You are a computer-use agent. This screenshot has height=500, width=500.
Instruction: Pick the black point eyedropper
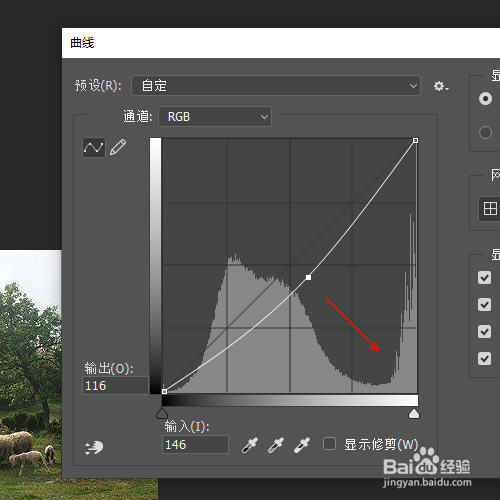point(250,445)
